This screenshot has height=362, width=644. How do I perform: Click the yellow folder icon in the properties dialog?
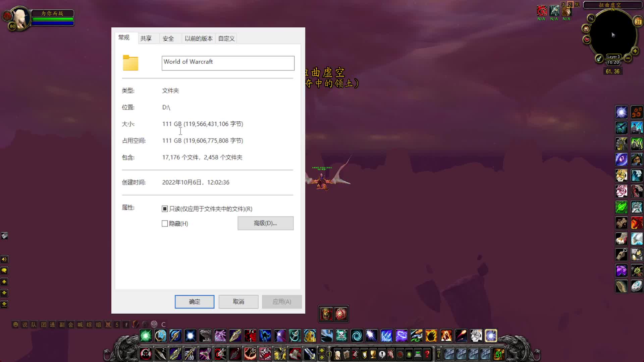(x=130, y=63)
